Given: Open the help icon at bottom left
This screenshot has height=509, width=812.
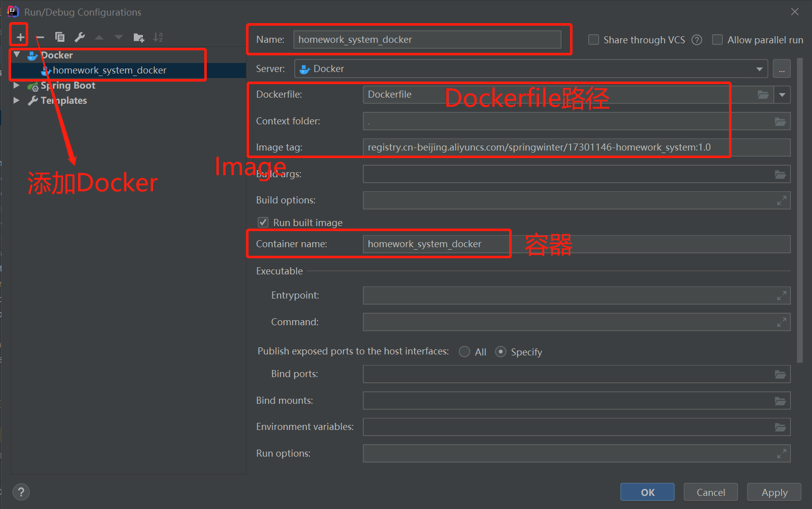Looking at the screenshot, I should 21,492.
